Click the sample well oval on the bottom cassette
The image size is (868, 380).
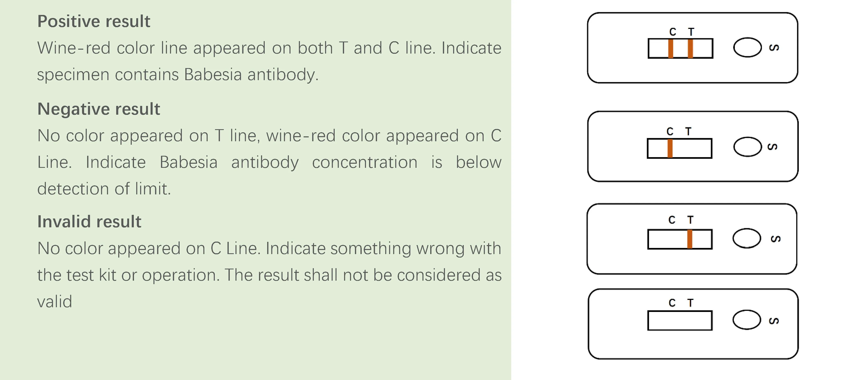point(747,320)
